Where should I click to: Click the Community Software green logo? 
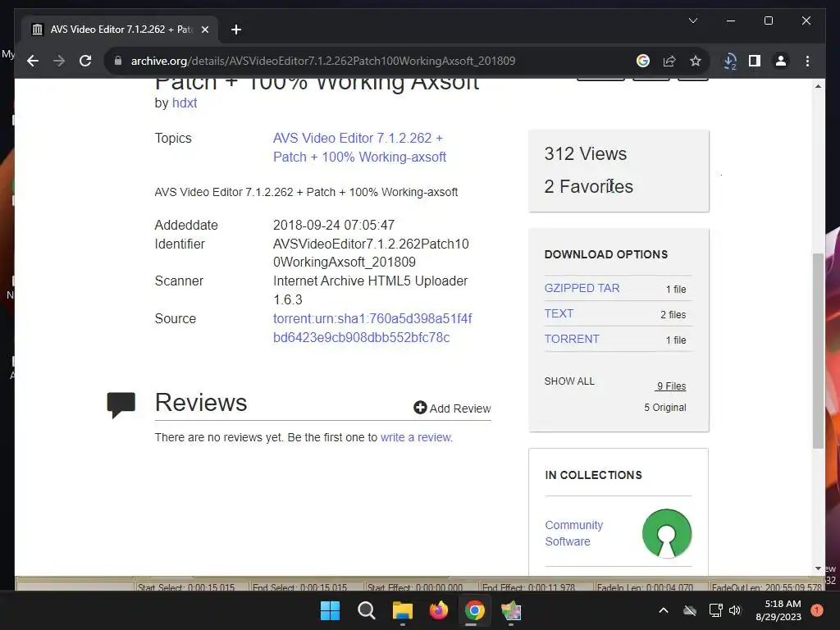(x=666, y=533)
